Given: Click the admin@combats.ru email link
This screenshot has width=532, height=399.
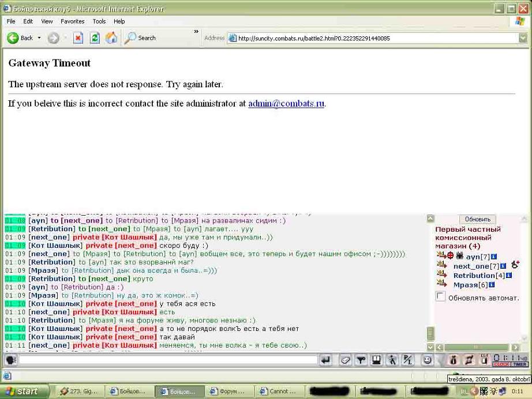Looking at the screenshot, I should (286, 103).
